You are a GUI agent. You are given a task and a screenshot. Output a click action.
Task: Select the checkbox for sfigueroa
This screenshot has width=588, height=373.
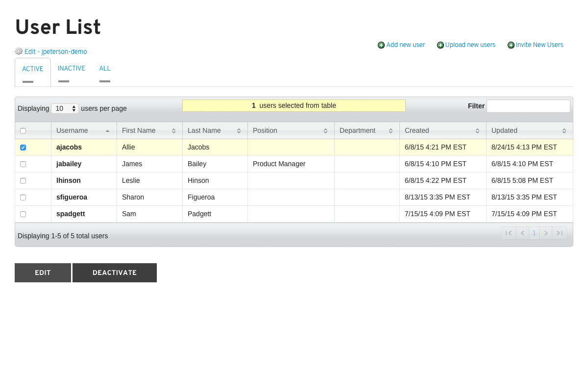point(23,197)
